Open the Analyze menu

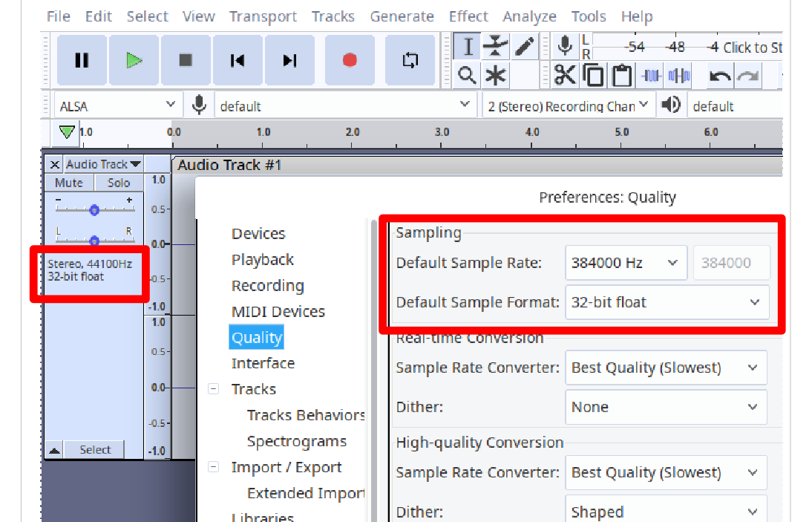point(529,16)
